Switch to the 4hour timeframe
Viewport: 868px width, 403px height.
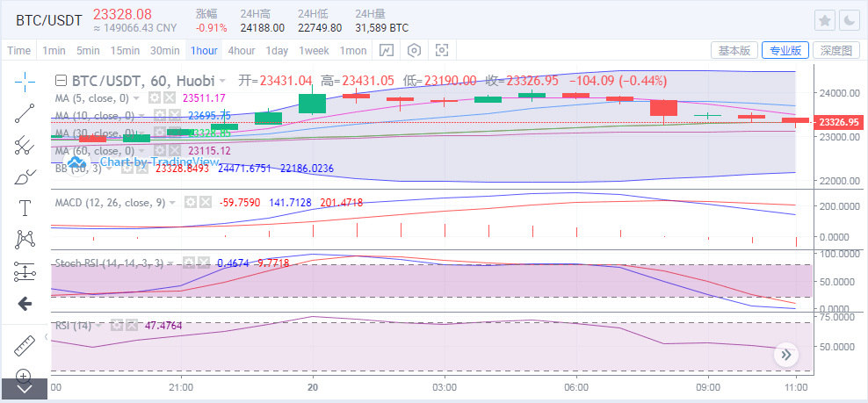click(242, 51)
